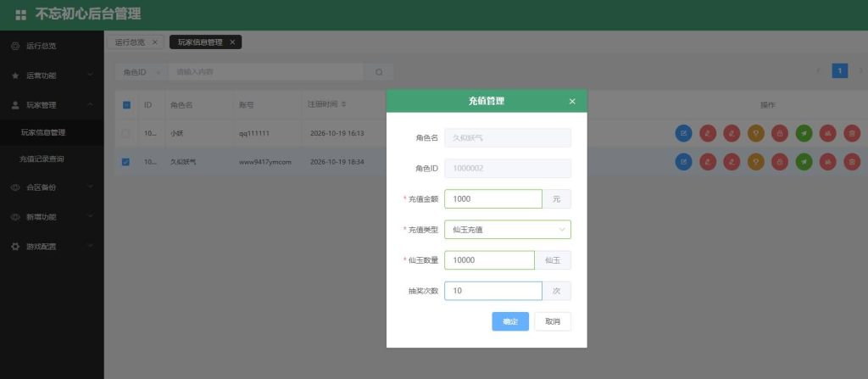Click blue edit icon in 久似妖气 row
Image resolution: width=868 pixels, height=379 pixels.
click(x=684, y=161)
